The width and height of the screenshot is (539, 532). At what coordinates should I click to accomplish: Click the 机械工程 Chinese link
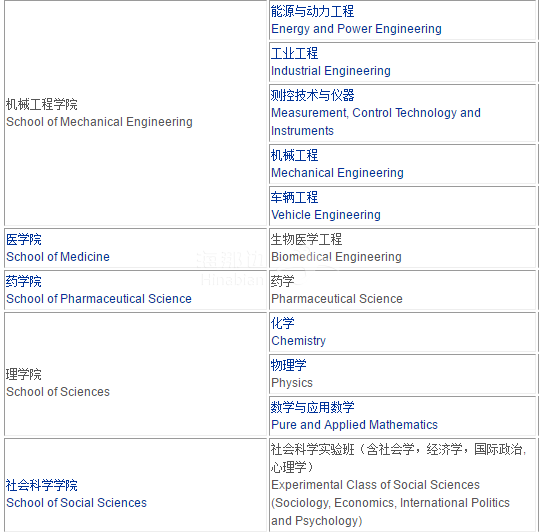pyautogui.click(x=294, y=155)
